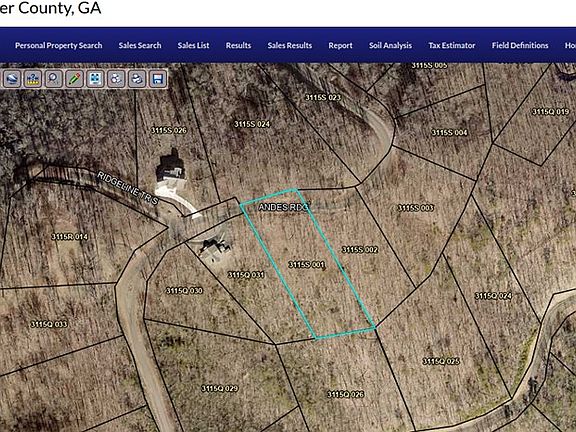This screenshot has height=432, width=576.
Task: Open the Tax Estimator link
Action: click(x=452, y=46)
